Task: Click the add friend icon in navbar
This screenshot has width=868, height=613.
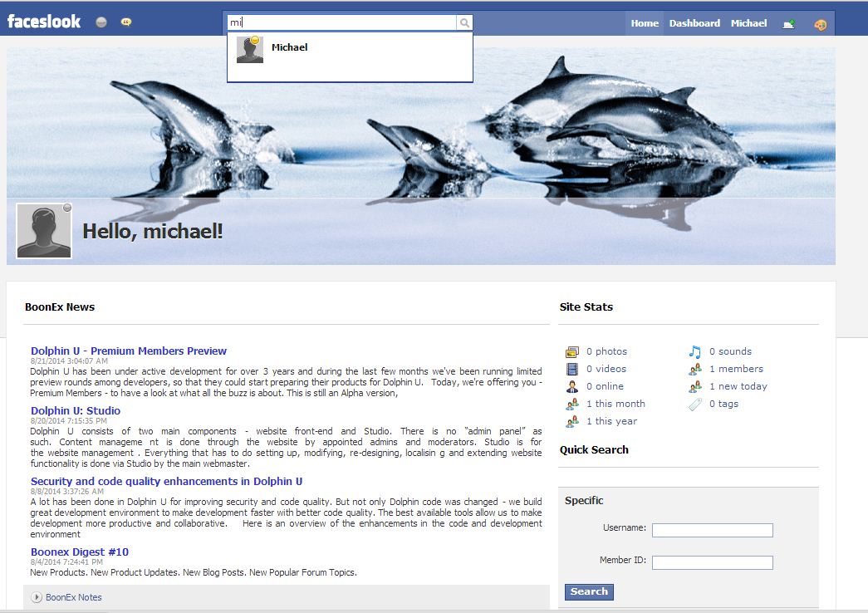Action: [788, 24]
